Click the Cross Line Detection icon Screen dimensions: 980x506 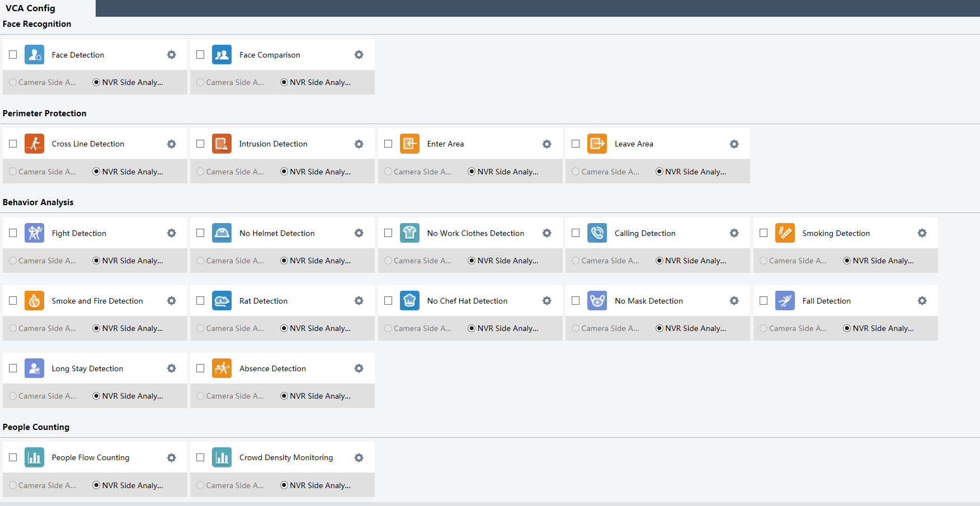click(x=34, y=144)
